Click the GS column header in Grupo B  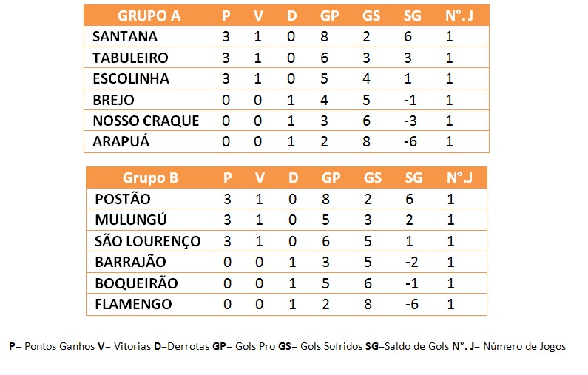[372, 178]
